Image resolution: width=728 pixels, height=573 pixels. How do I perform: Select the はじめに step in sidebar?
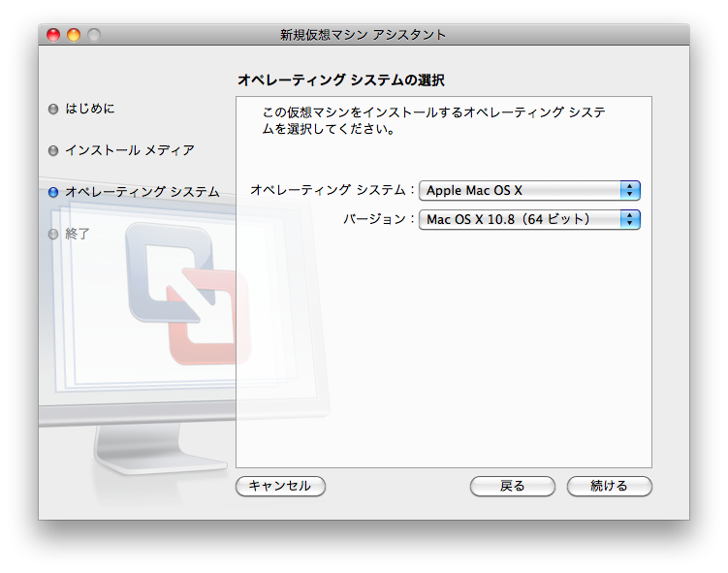90,109
